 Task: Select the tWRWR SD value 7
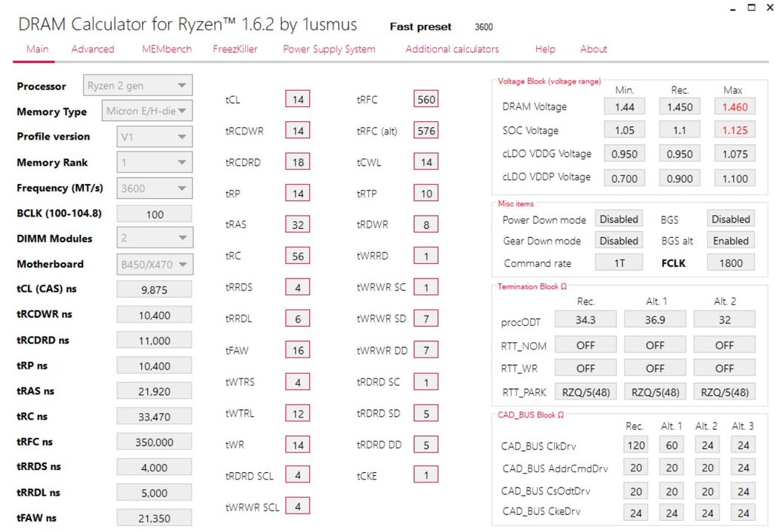point(426,318)
